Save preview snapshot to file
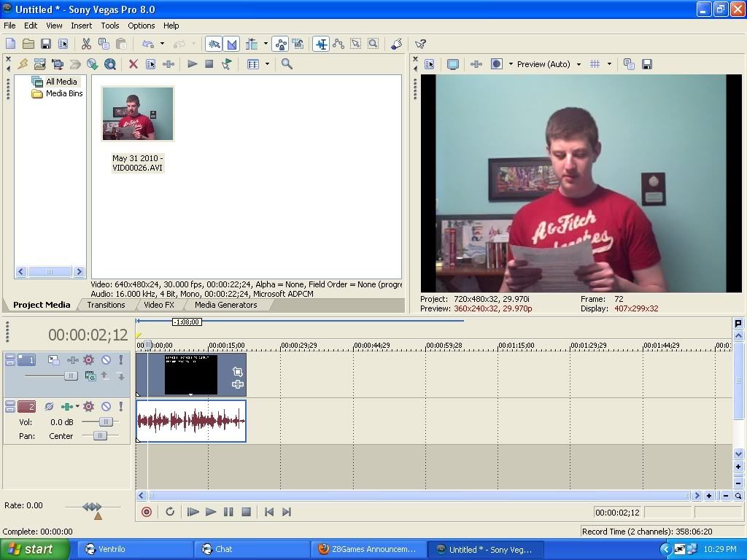747x560 pixels. click(x=646, y=64)
